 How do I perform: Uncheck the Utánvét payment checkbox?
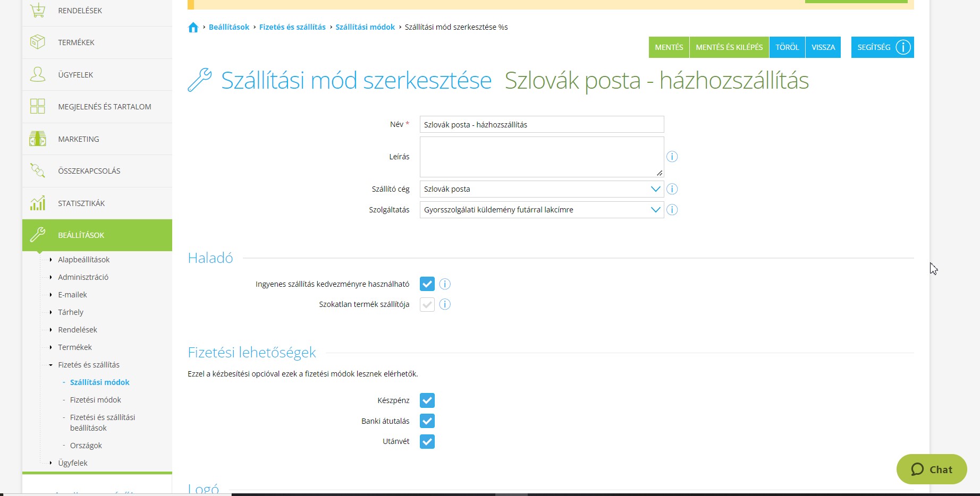[x=427, y=442]
